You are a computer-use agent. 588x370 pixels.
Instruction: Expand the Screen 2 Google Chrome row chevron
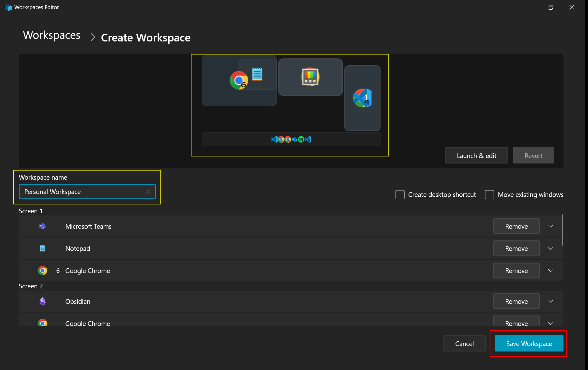[551, 323]
